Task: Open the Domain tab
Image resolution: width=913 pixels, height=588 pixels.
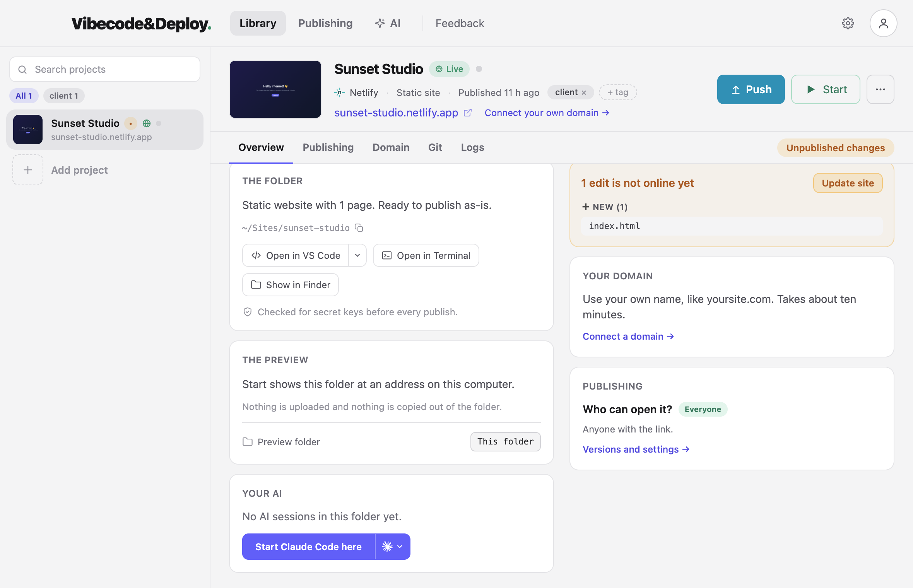Action: tap(391, 147)
